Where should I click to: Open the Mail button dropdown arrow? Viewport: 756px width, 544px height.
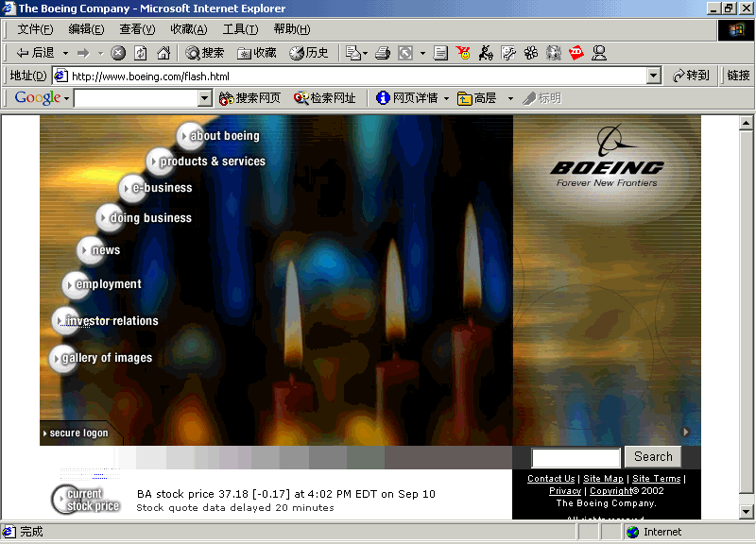pyautogui.click(x=365, y=53)
